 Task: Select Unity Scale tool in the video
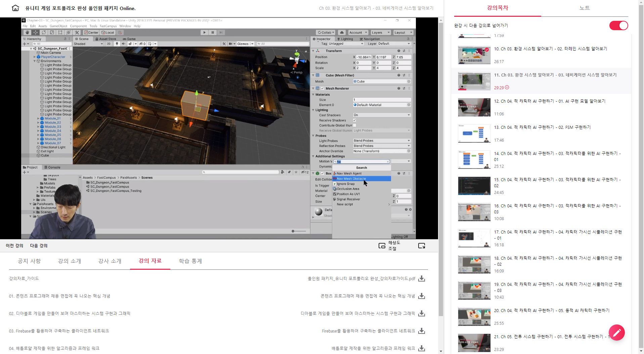pyautogui.click(x=52, y=33)
